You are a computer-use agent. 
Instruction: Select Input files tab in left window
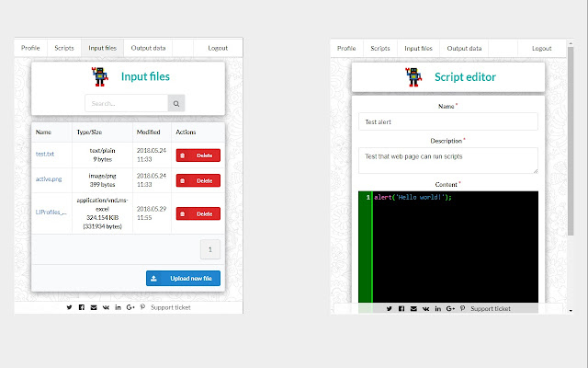point(102,48)
